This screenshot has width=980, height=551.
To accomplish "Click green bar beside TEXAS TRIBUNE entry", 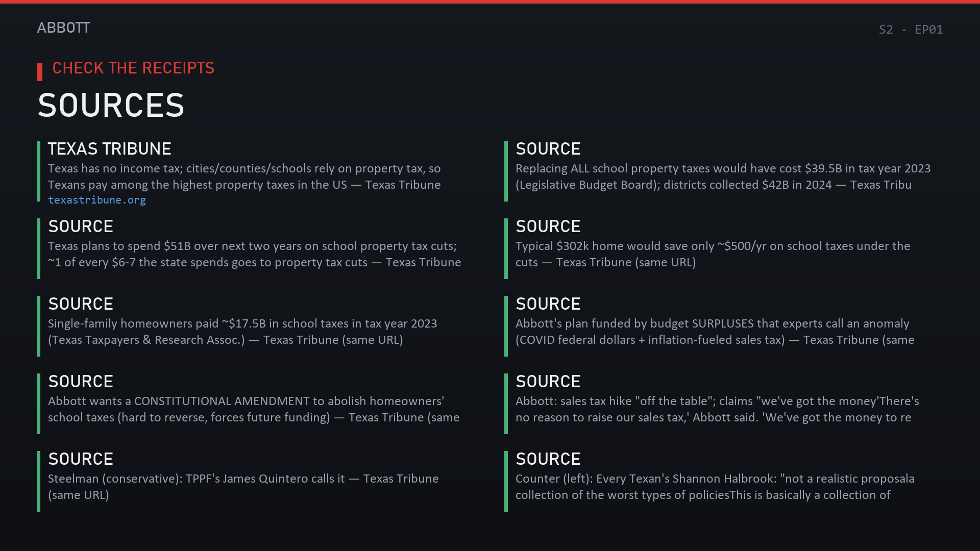I will click(38, 171).
